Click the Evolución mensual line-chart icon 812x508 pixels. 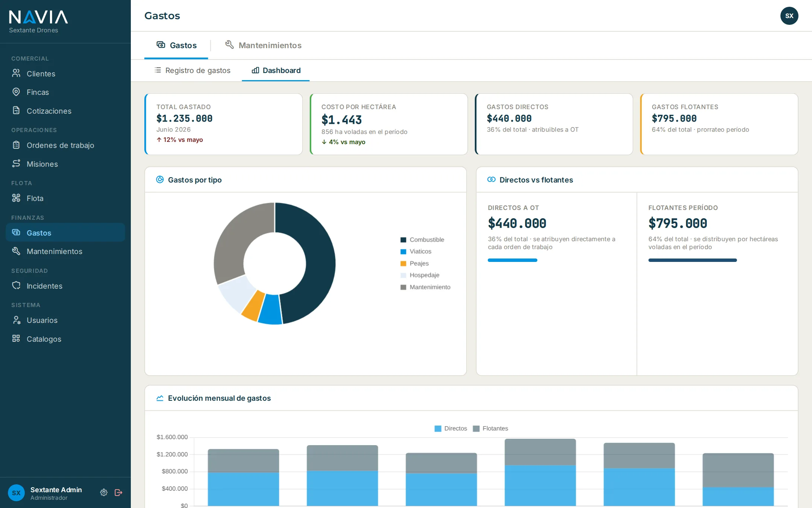coord(160,398)
